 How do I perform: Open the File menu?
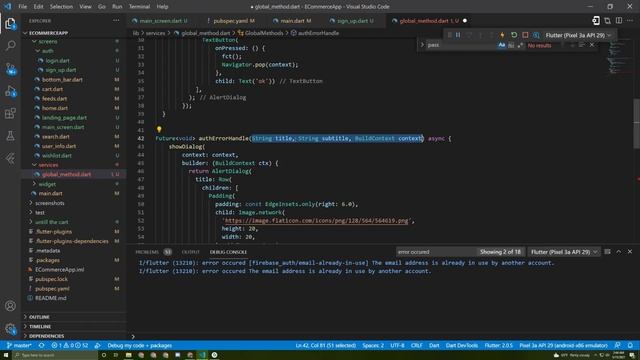(22, 7)
